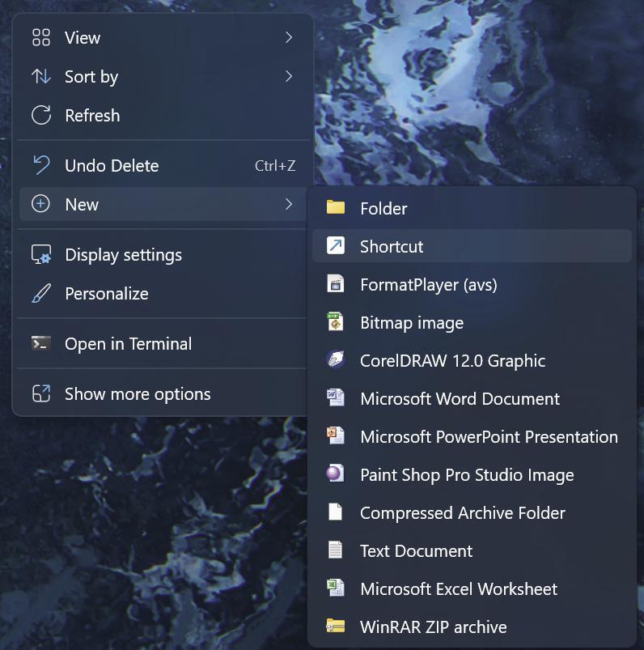Create a new FormatPlayer (avs) file

[472, 284]
